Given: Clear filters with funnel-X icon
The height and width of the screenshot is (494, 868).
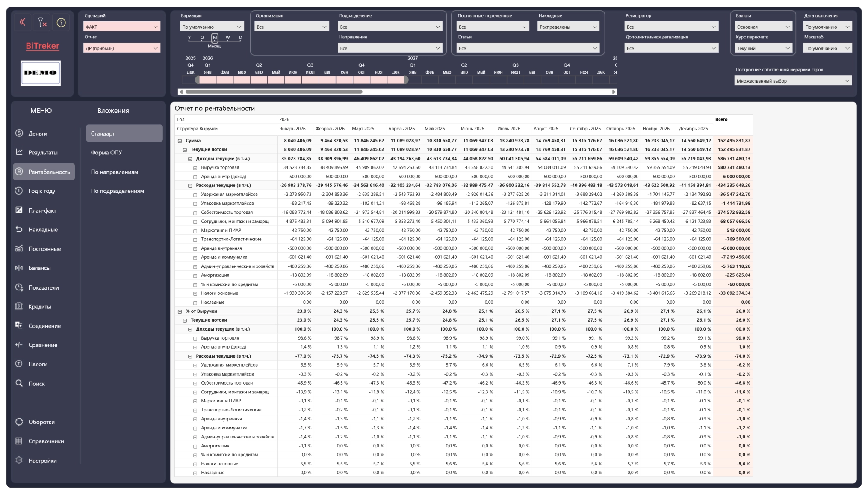Looking at the screenshot, I should (42, 22).
